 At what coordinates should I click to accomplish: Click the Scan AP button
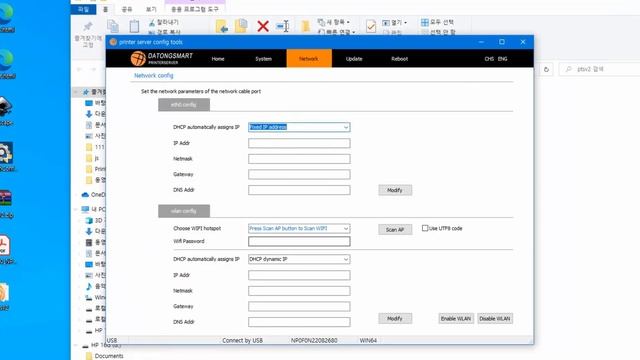pyautogui.click(x=395, y=230)
